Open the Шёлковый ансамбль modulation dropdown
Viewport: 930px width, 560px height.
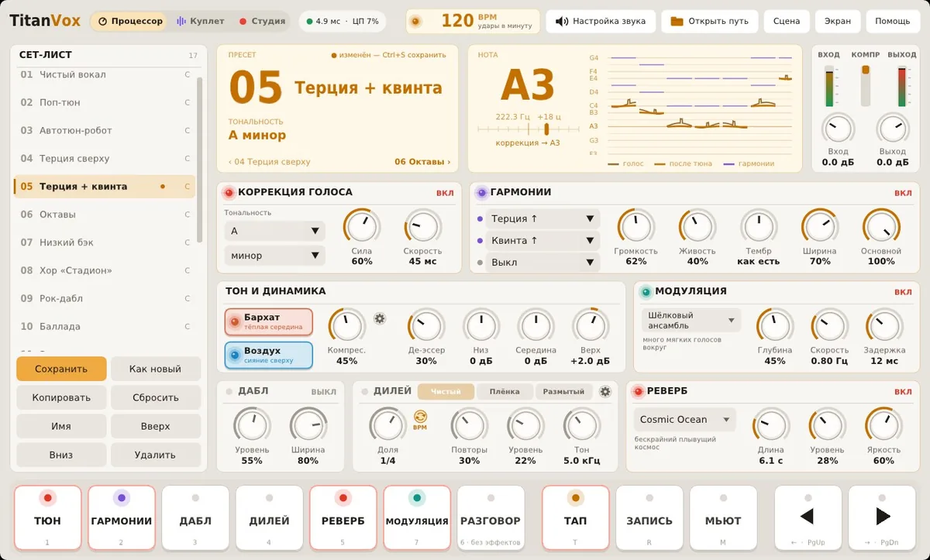tap(691, 320)
